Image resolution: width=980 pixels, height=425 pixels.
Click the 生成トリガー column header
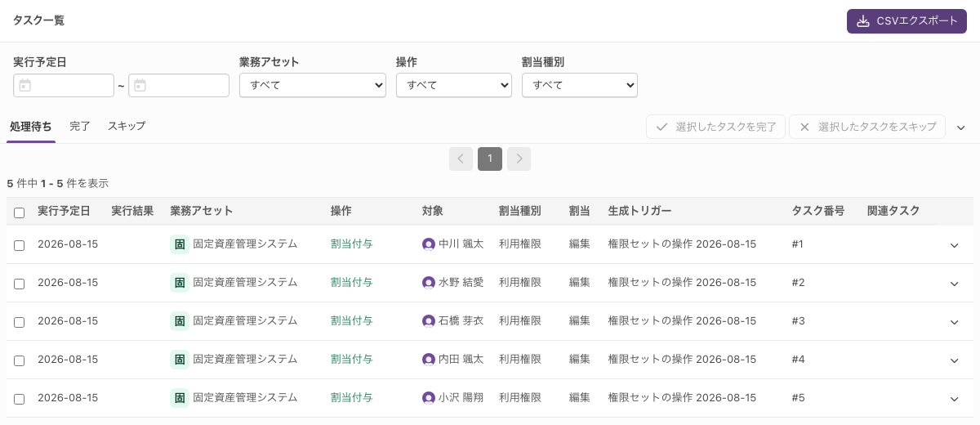pos(640,211)
